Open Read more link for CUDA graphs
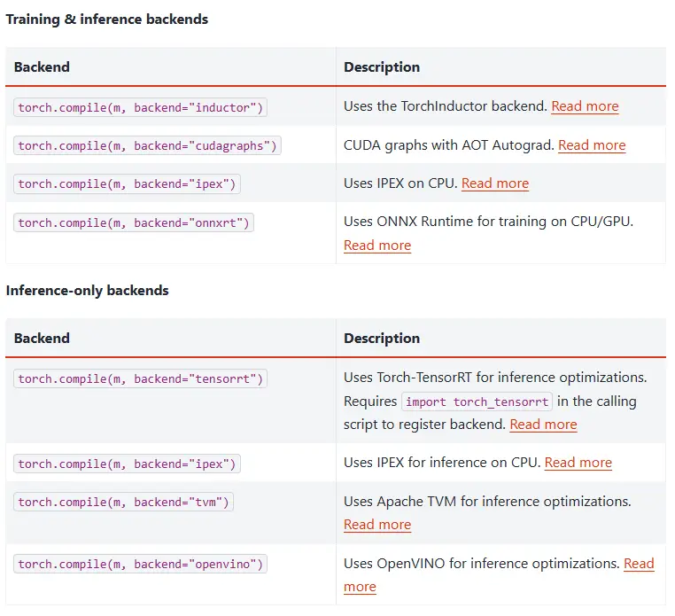The height and width of the screenshot is (616, 675). pos(592,145)
